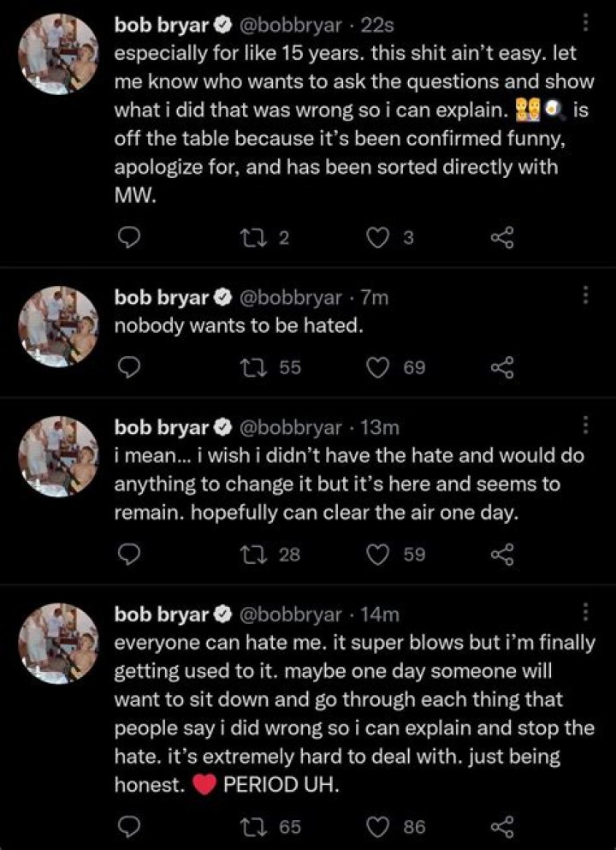Like the tweet showing 86 likes
This screenshot has width=616, height=850.
tap(378, 824)
